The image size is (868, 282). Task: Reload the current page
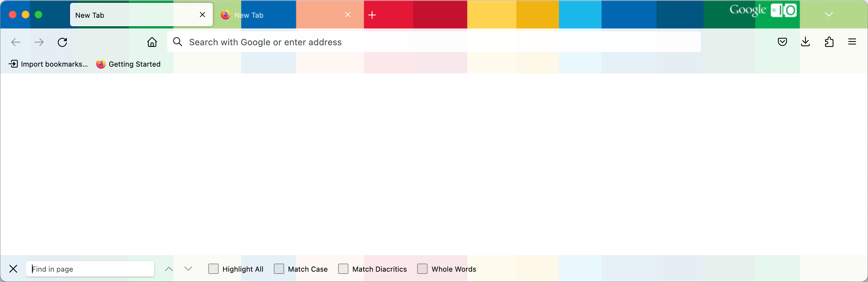[62, 42]
